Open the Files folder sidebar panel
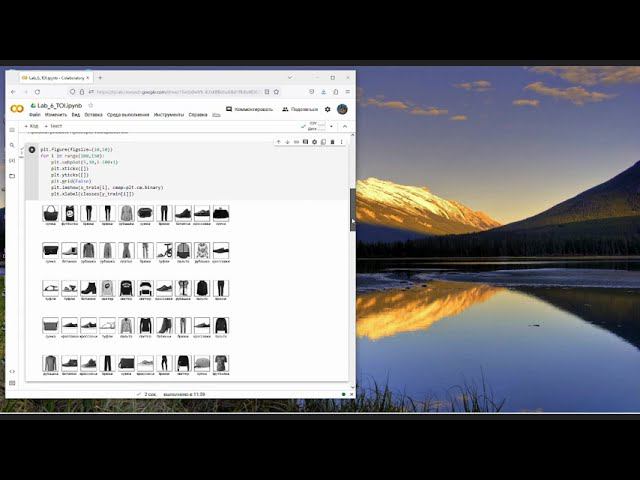The width and height of the screenshot is (640, 480). pyautogui.click(x=12, y=176)
